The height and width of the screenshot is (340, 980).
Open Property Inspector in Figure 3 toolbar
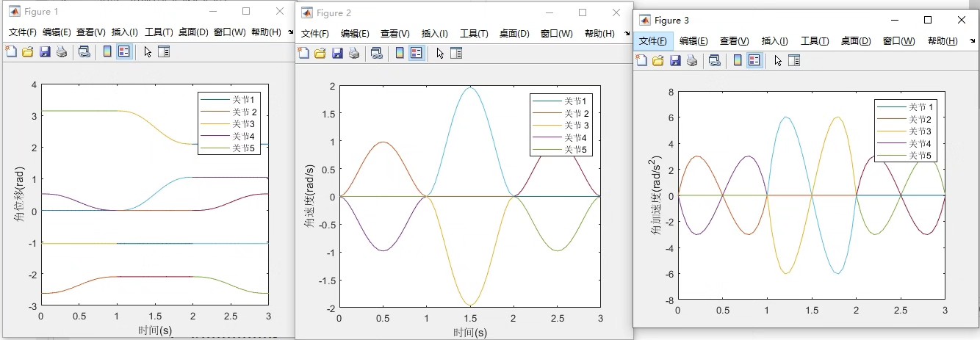794,60
